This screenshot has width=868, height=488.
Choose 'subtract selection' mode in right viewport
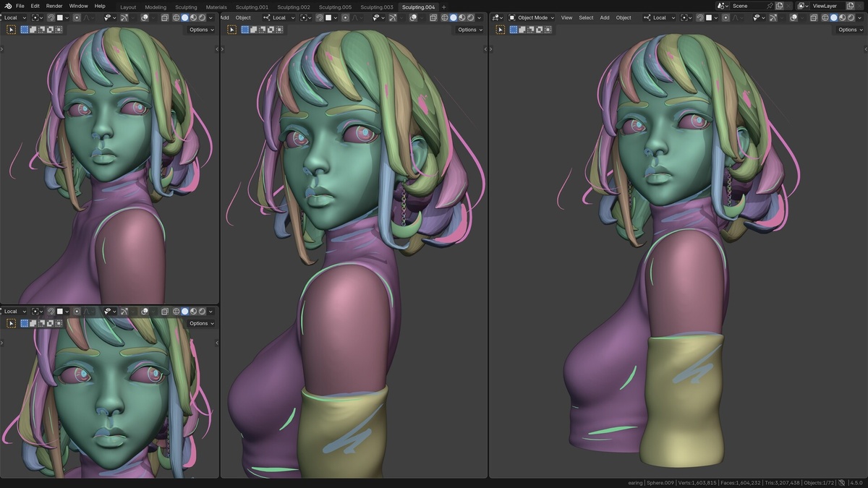pyautogui.click(x=531, y=30)
